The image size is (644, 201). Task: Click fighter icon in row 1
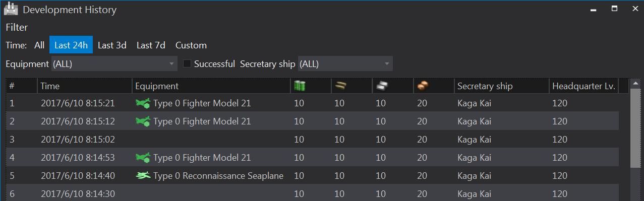[143, 103]
